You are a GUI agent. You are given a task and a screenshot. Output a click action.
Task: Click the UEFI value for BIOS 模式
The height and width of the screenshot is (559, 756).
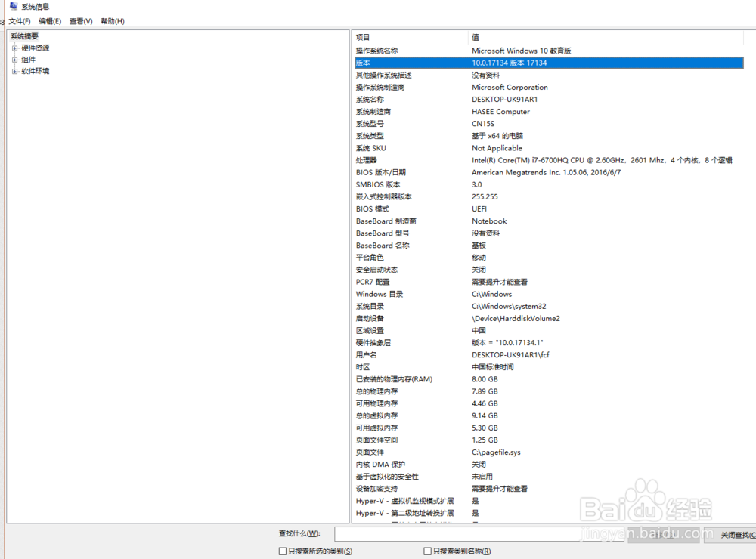pyautogui.click(x=479, y=208)
